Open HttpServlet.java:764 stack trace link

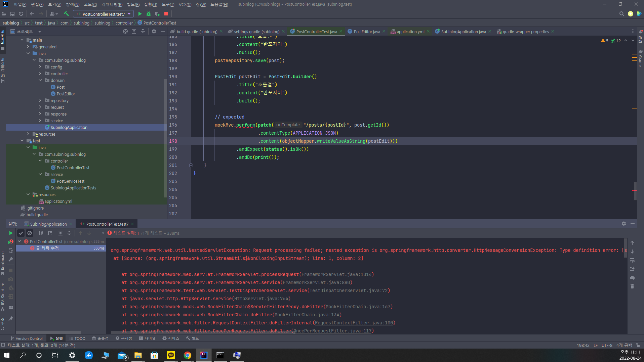(x=261, y=299)
